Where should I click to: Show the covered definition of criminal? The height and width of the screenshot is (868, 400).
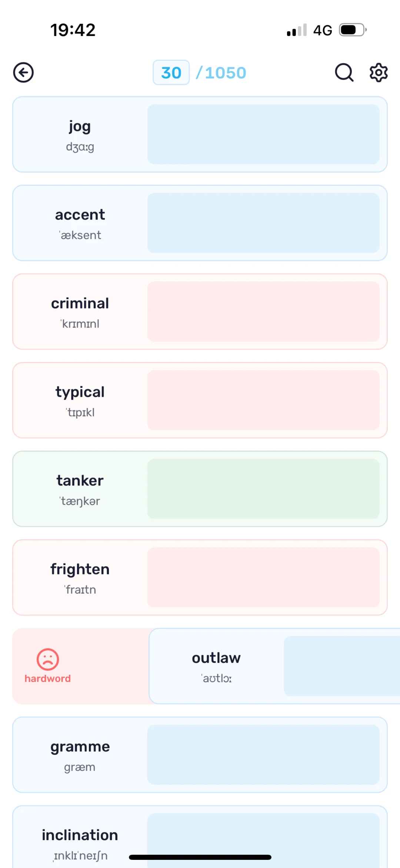point(263,311)
